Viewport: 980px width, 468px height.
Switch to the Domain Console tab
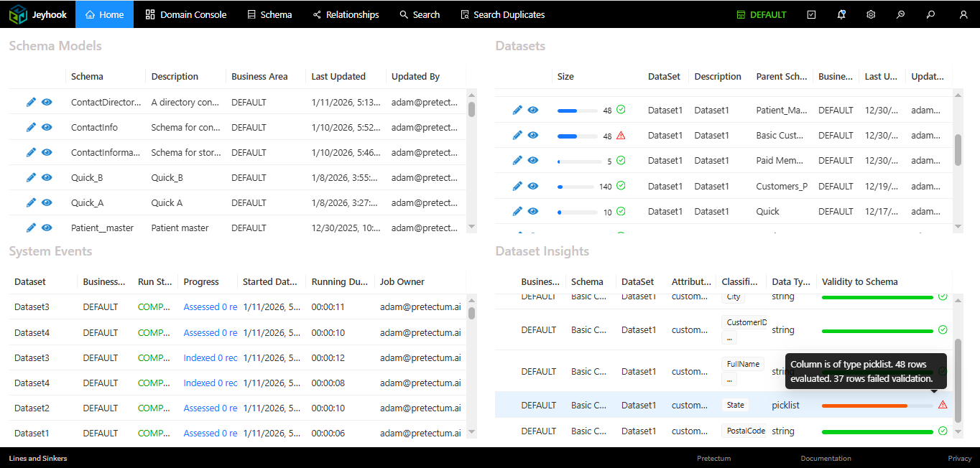[185, 14]
